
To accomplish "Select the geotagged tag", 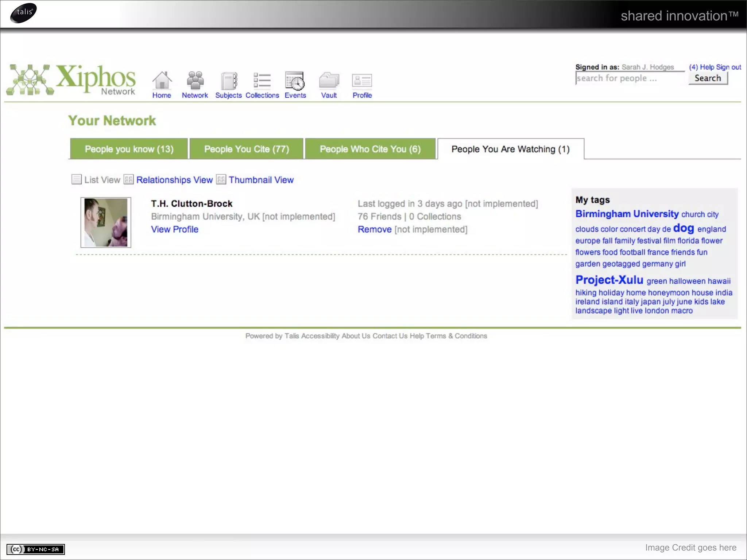I will click(x=621, y=264).
